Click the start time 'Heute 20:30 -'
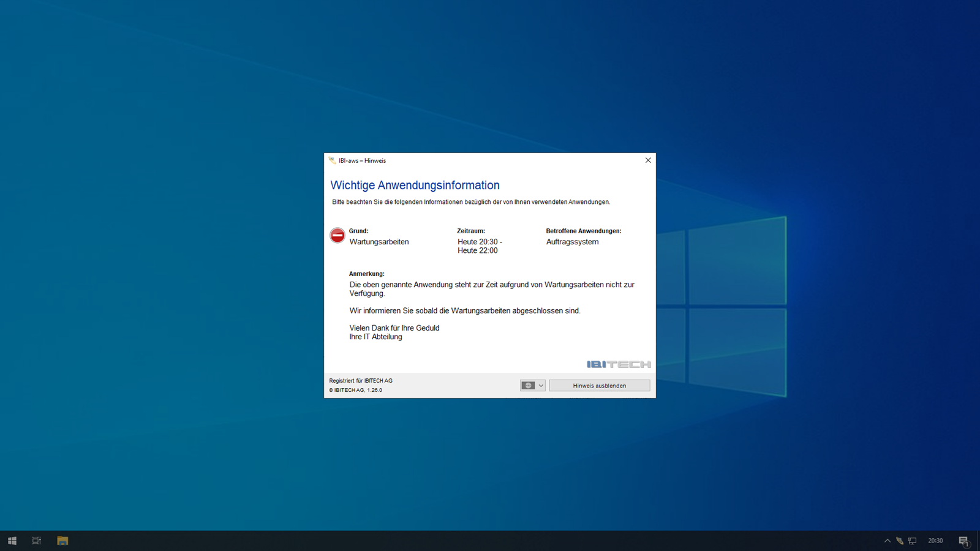The width and height of the screenshot is (980, 551). click(x=480, y=242)
